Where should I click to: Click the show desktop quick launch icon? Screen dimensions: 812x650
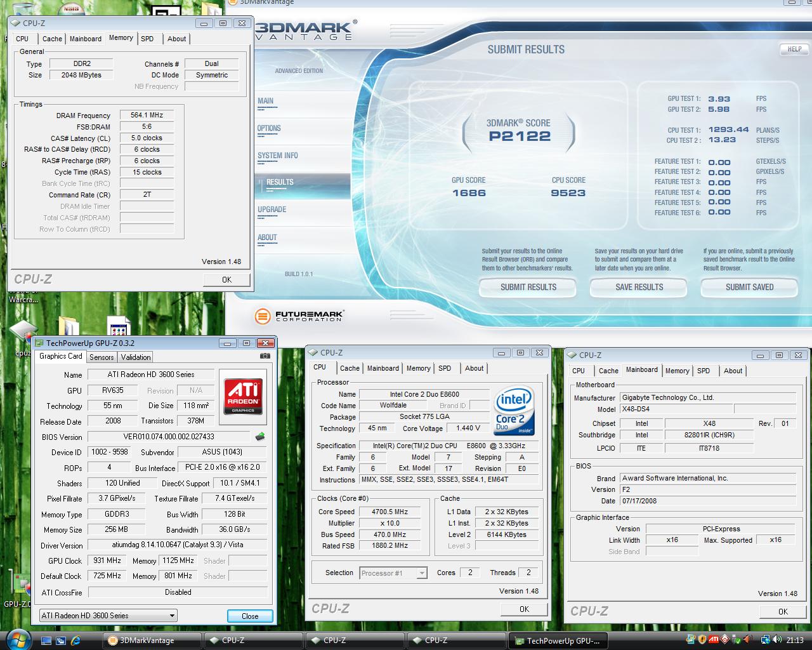coord(46,640)
